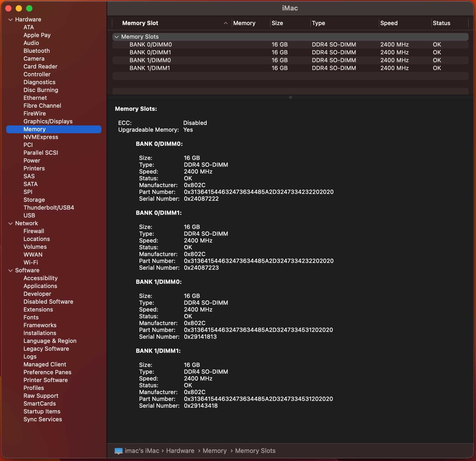Image resolution: width=476 pixels, height=461 pixels.
Task: View Fonts under Software
Action: pos(31,318)
